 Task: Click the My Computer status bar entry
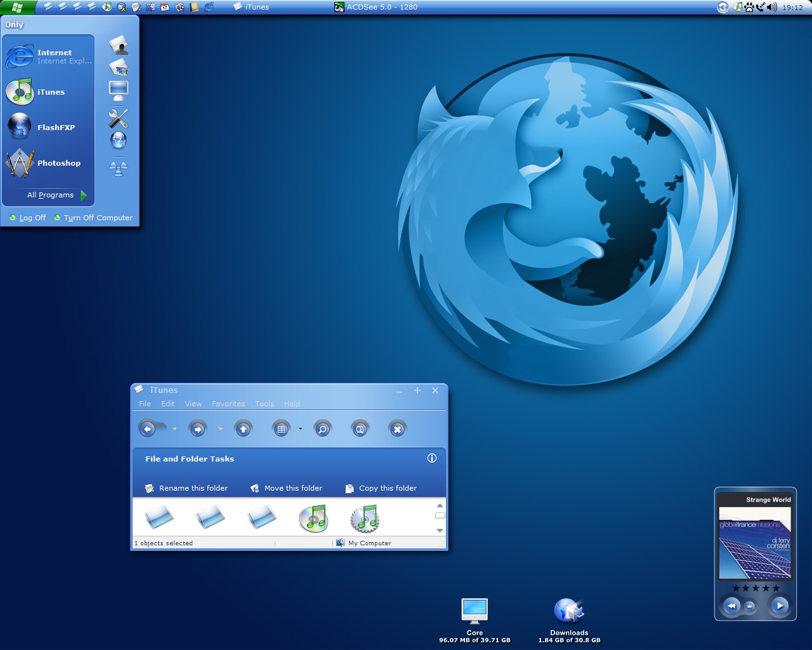(363, 543)
